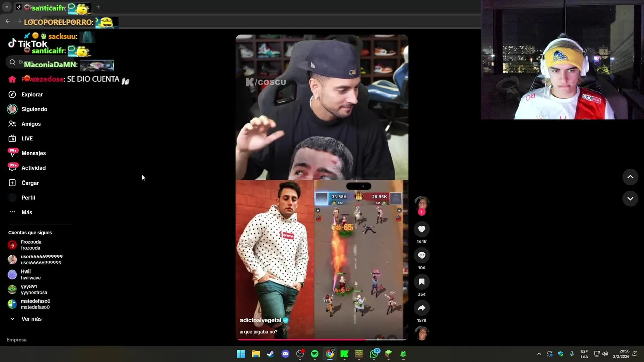Show hidden system tray icons chevron
The width and height of the screenshot is (644, 362).
click(539, 354)
